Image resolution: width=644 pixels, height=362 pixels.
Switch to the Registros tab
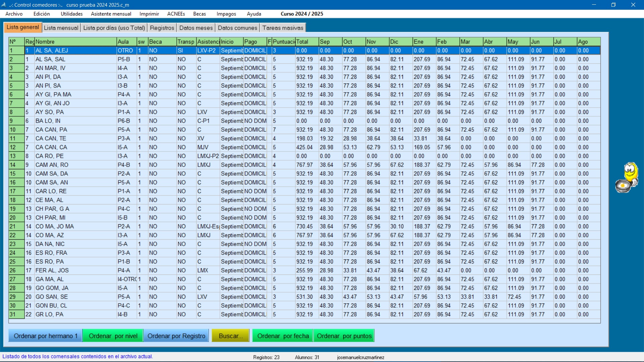pos(162,28)
